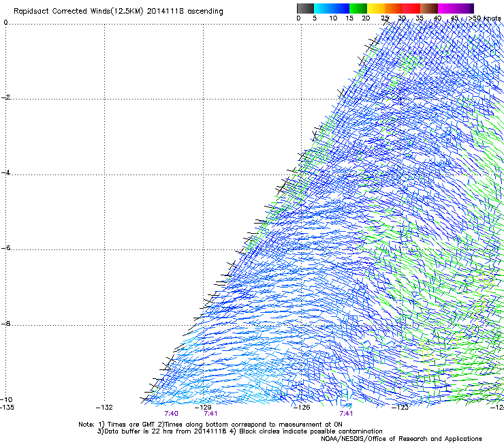Image resolution: width=504 pixels, height=443 pixels.
Task: Click the legend label '25'
Action: [x=385, y=18]
